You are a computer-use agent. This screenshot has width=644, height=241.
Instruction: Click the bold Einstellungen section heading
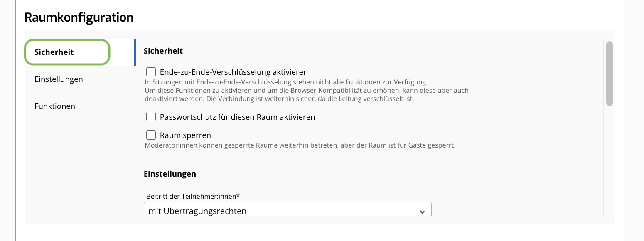170,174
